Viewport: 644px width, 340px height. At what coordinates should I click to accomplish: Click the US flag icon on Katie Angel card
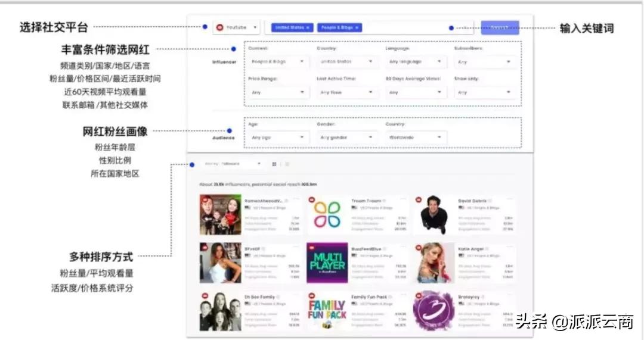(461, 255)
